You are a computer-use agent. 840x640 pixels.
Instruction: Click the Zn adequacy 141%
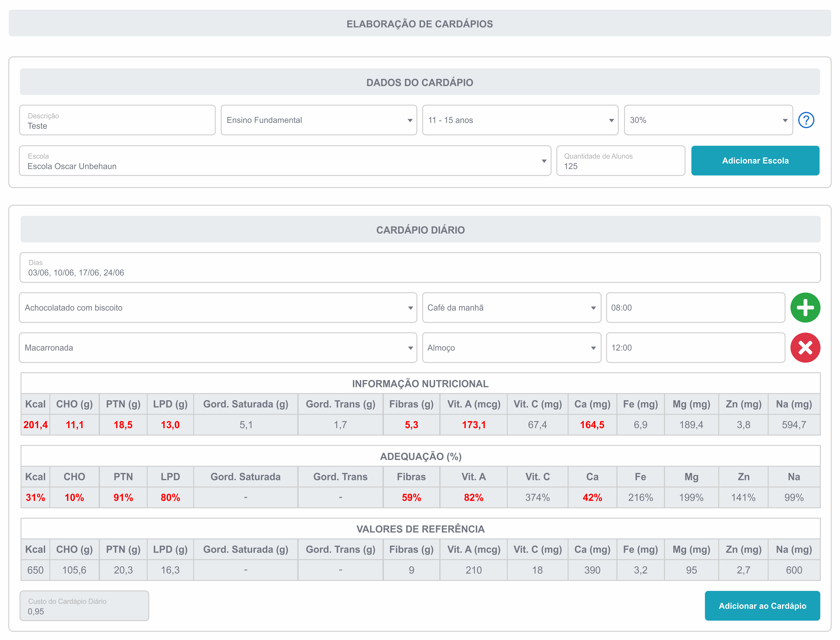click(x=743, y=497)
